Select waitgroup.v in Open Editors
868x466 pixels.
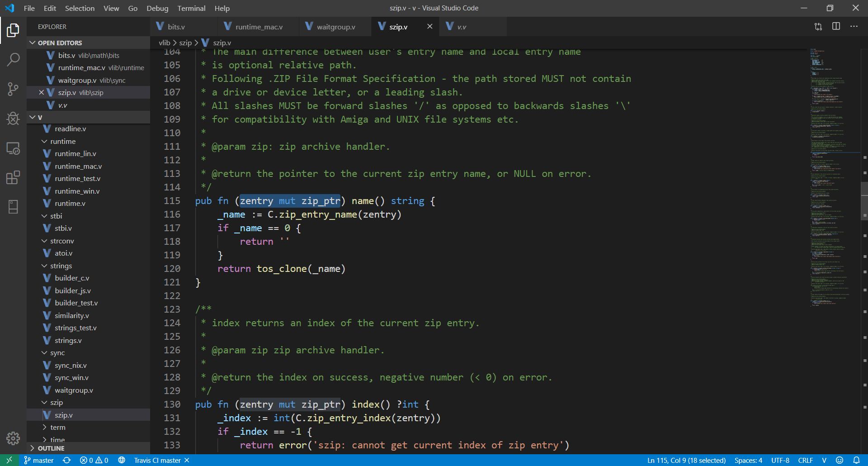[x=88, y=80]
